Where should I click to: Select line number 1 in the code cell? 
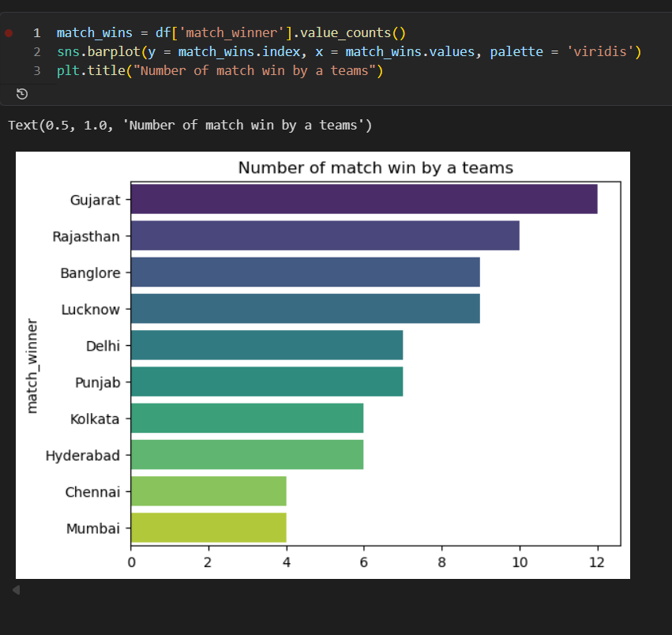tap(36, 32)
